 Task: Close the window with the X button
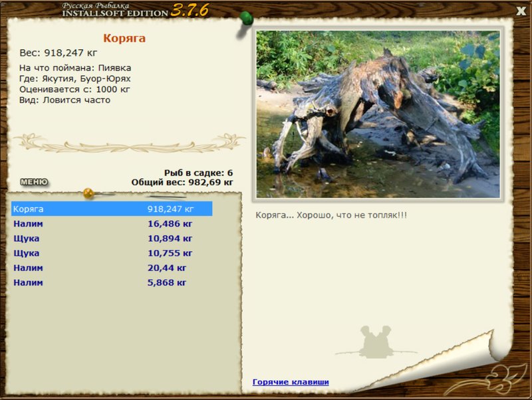[x=521, y=11]
